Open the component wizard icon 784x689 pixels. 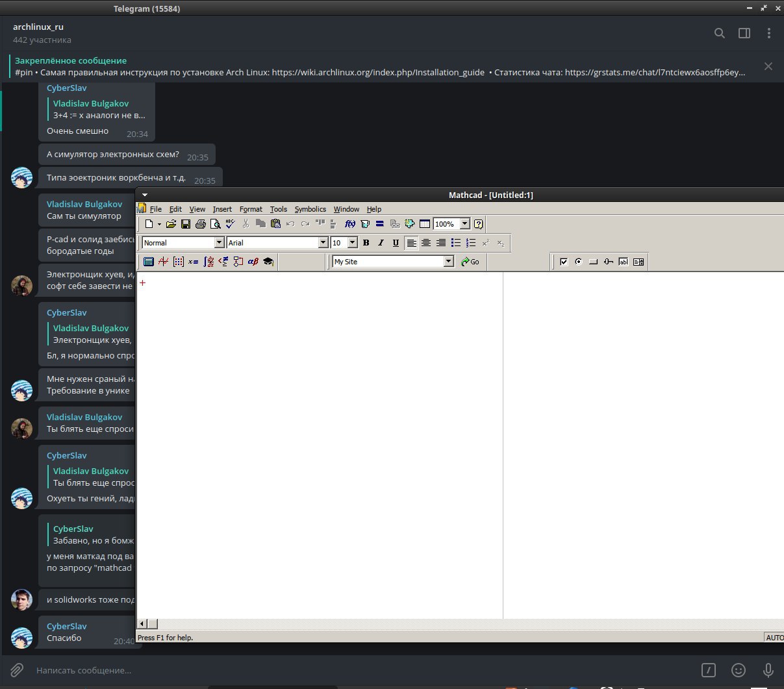(x=410, y=224)
